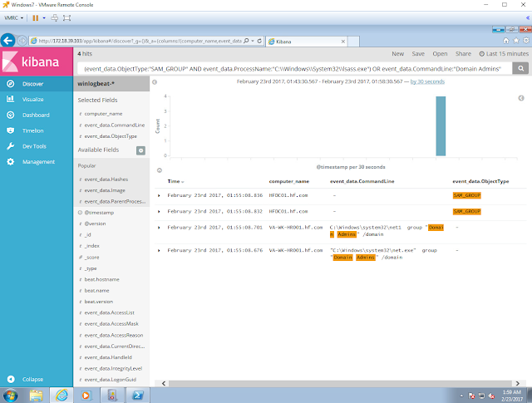Open the power options dropdown next to pause
532x403 pixels.
point(44,18)
